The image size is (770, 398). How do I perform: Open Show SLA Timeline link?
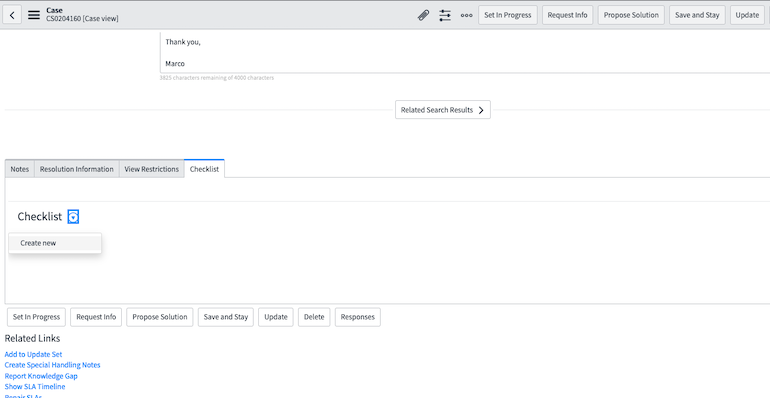click(x=35, y=387)
